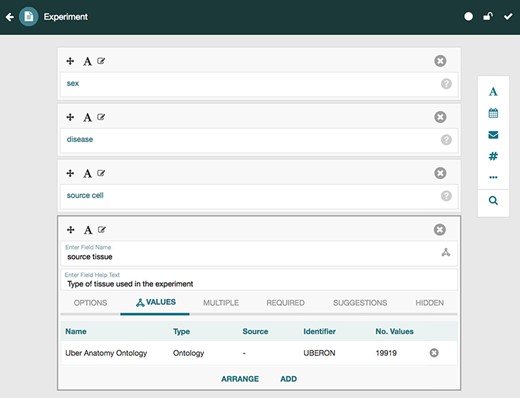This screenshot has height=398, width=520.
Task: Click the checkmark save icon
Action: (x=508, y=16)
